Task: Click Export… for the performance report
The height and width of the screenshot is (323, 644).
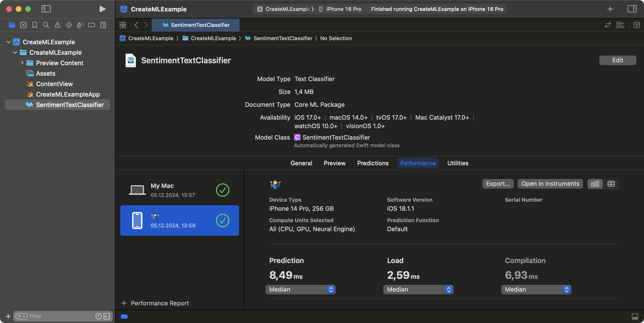Action: click(x=498, y=184)
